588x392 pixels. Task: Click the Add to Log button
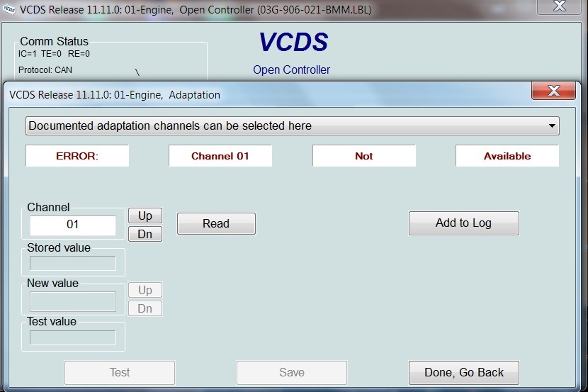coord(463,223)
